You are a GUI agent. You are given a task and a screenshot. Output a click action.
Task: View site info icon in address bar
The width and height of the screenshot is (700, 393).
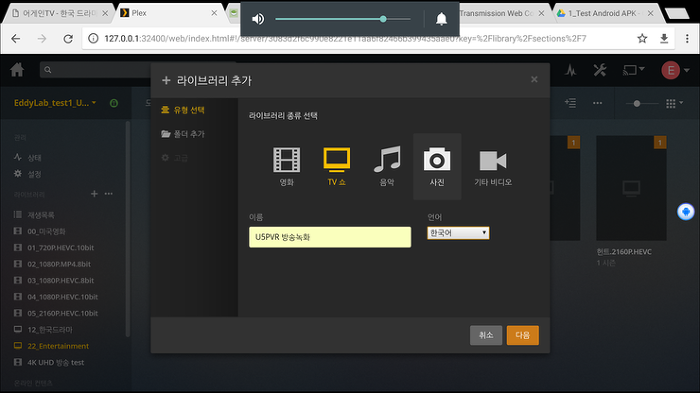tap(93, 38)
